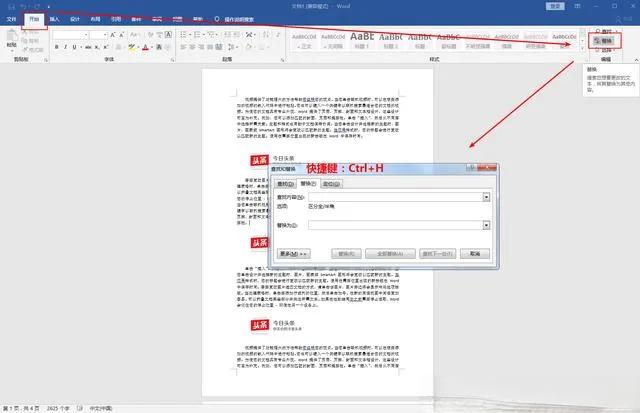Apply strikethrough formatting
Screen dimensions: 640x413
[88, 47]
